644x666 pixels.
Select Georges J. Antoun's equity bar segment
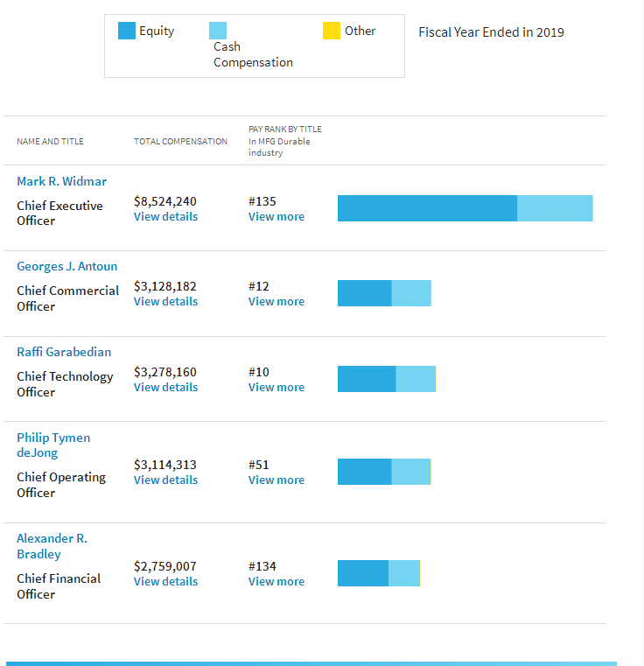[365, 293]
